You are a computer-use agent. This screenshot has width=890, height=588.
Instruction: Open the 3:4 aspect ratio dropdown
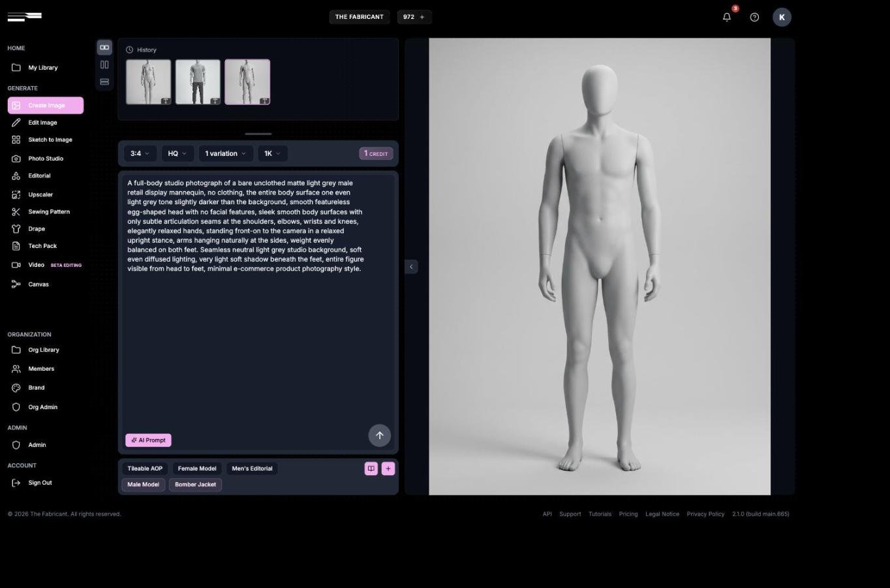tap(140, 153)
